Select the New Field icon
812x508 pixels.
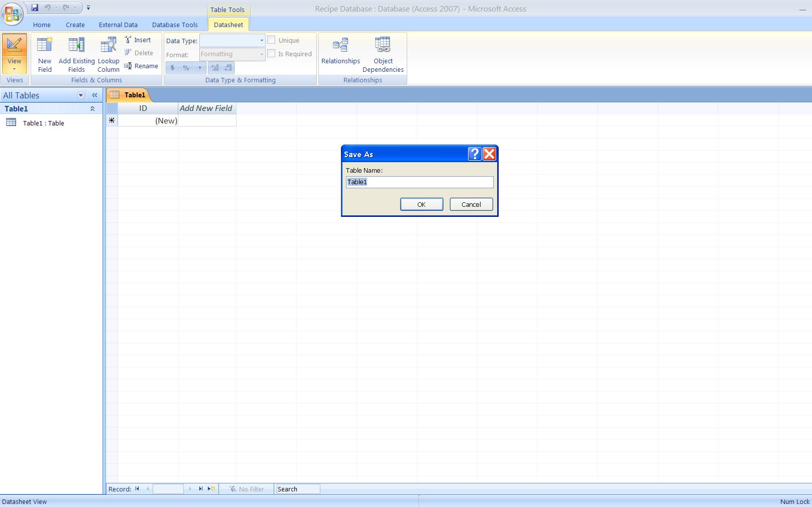(x=44, y=53)
